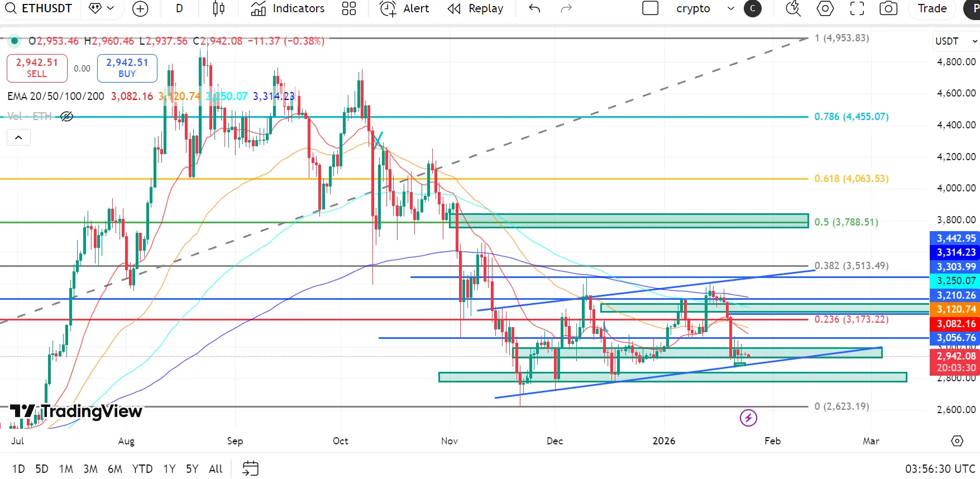Toggle visibility of Vol ETH indicator
Viewport: 980px width, 479px height.
(66, 116)
